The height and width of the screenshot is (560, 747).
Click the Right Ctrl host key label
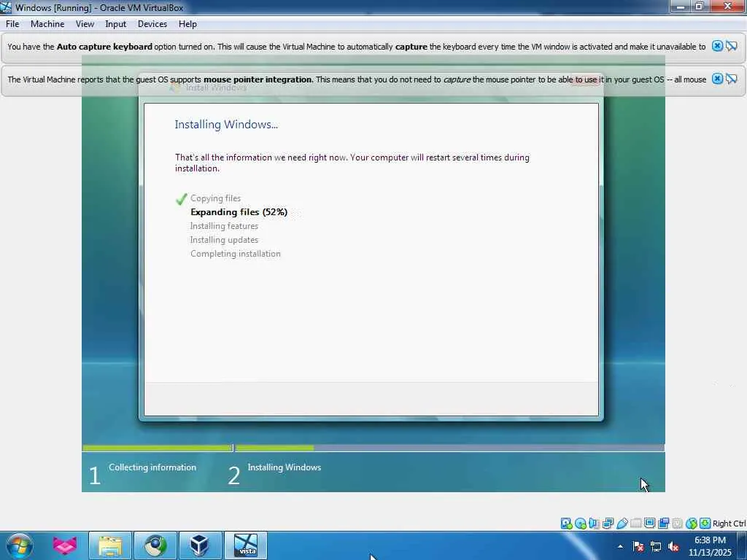click(729, 524)
